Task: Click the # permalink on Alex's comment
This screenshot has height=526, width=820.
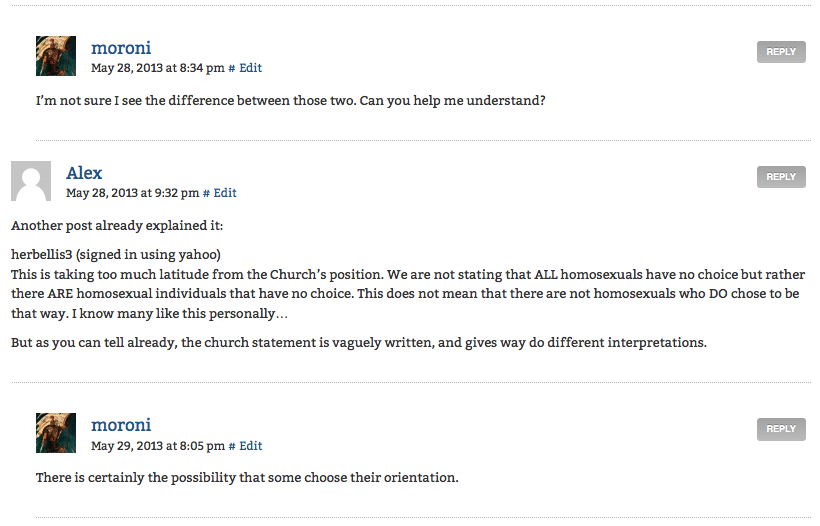Action: [x=206, y=193]
